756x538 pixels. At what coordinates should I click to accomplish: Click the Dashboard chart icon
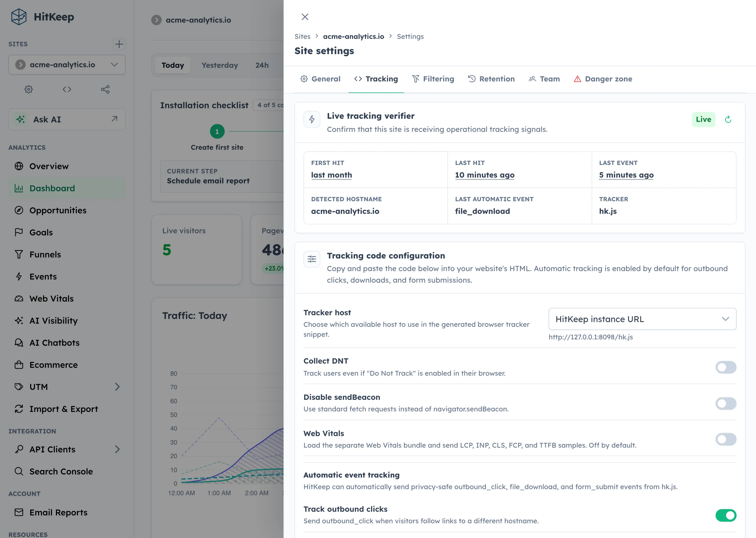click(x=19, y=188)
